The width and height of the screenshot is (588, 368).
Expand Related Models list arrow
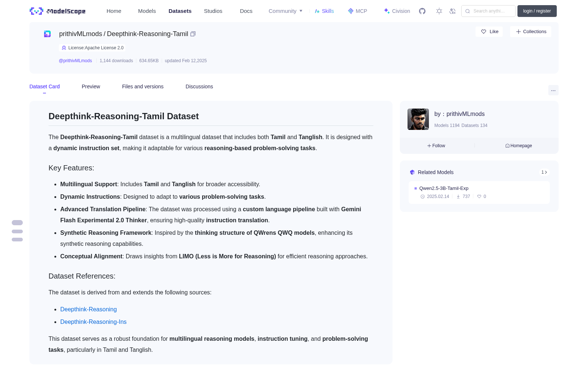(x=544, y=172)
